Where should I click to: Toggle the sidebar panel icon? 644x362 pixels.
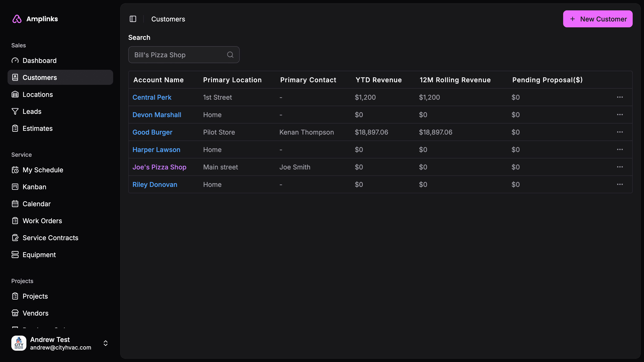tap(133, 19)
